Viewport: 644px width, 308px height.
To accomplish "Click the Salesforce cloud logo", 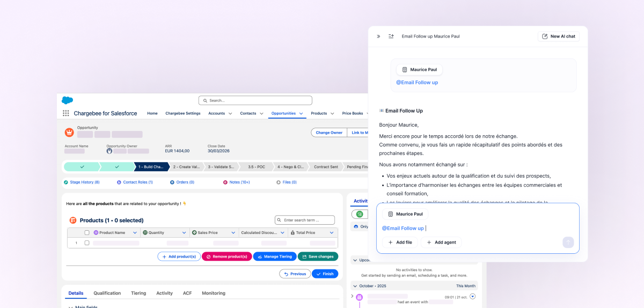I will click(x=67, y=100).
